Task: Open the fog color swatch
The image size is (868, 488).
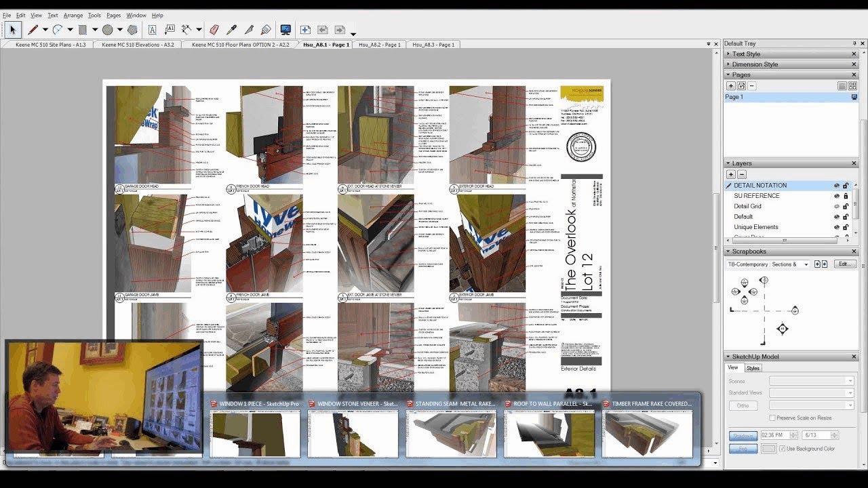Action: [768, 449]
